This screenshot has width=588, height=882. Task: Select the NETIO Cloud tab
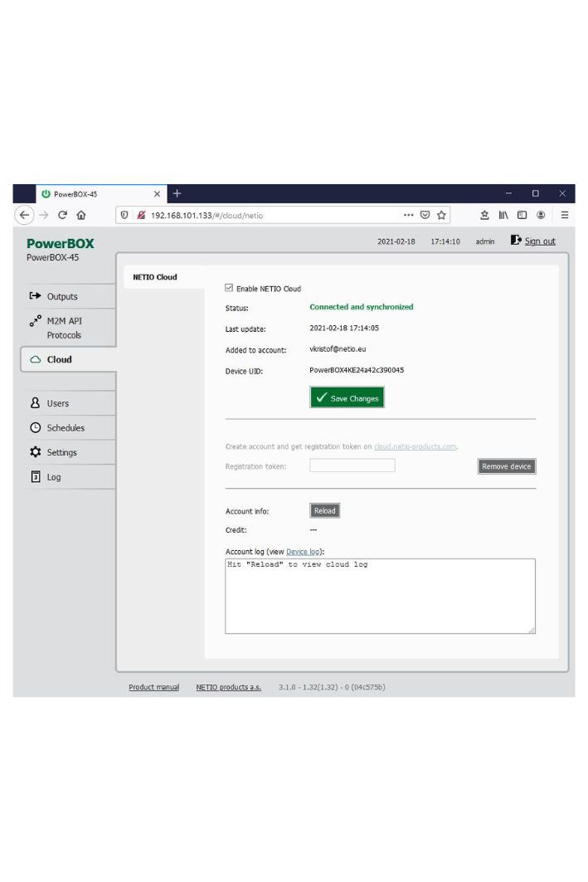[x=155, y=277]
